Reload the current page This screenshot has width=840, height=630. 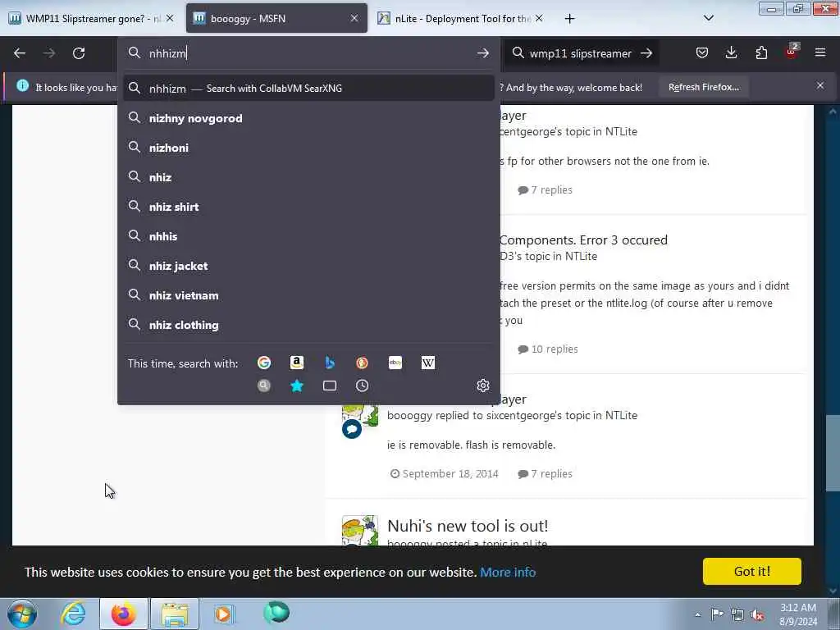point(79,53)
